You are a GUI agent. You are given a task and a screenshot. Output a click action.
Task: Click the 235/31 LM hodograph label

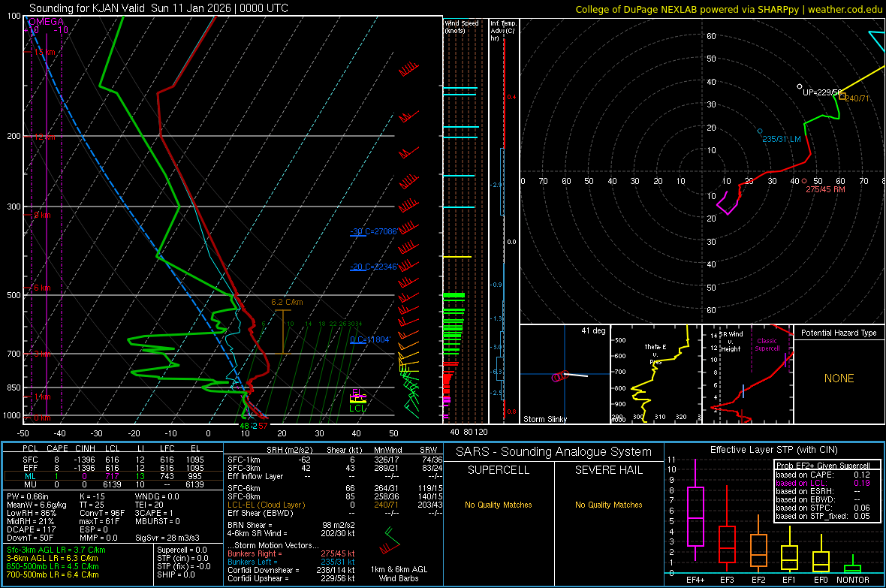coord(782,139)
